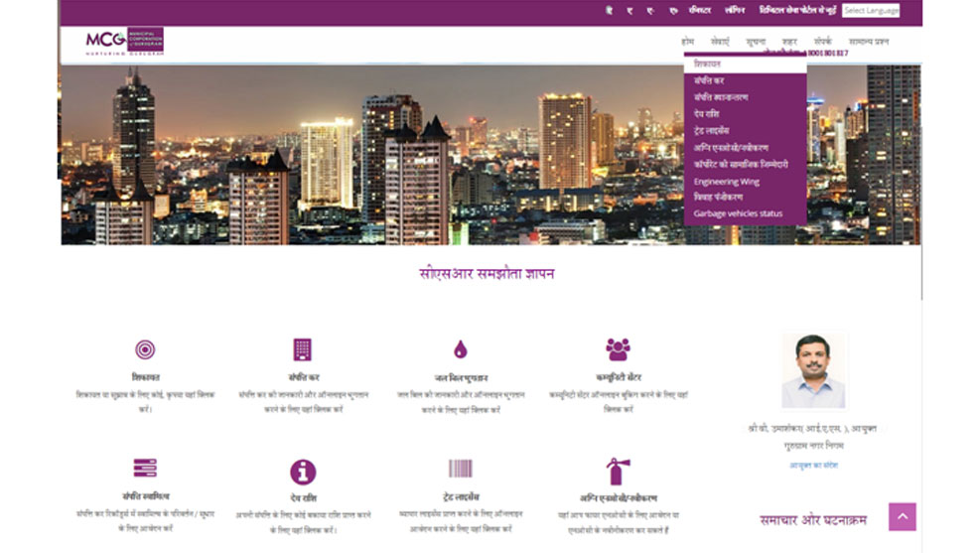
Task: Expand the सेवाएं menu in the navbar
Action: (x=720, y=42)
